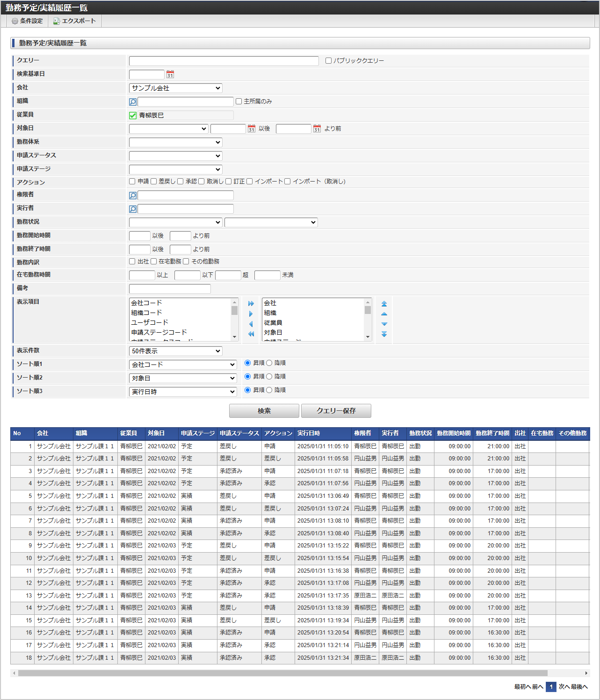The image size is (600, 700).
Task: Open the 表示件数 dropdown (50件表示)
Action: 175,351
